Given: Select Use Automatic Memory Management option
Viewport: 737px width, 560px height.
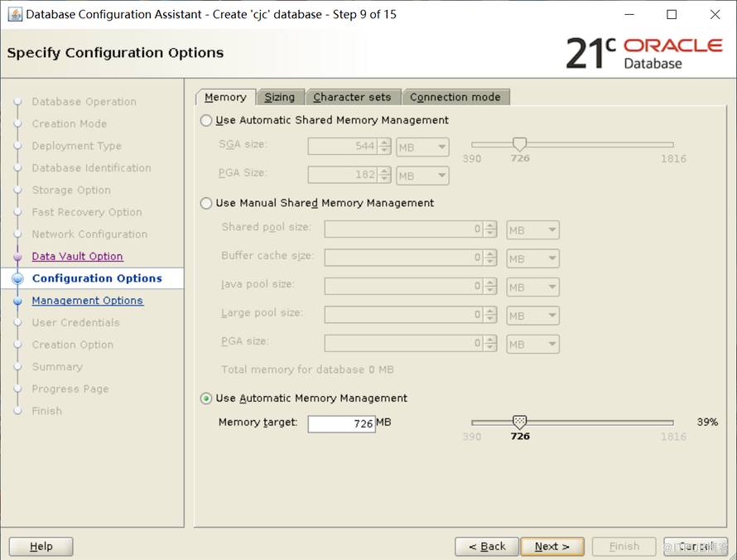Looking at the screenshot, I should [206, 398].
